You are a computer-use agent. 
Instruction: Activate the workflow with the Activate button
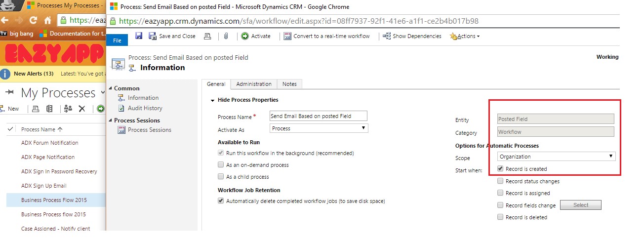pos(256,36)
